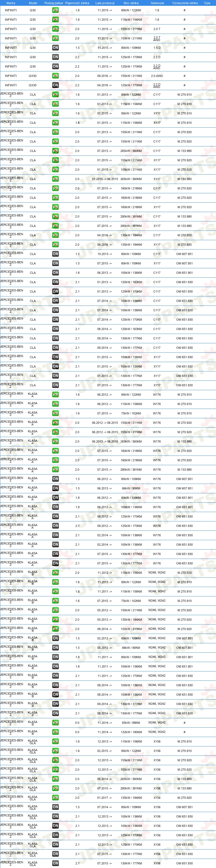Select the CLA 07.2014 125kW / 170KM power cell
The height and width of the screenshot is (868, 216).
(x=131, y=320)
